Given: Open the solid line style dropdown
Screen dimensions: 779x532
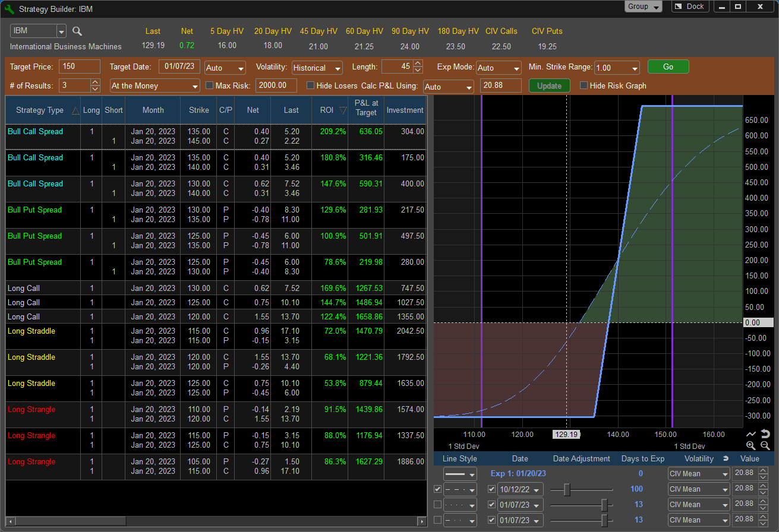Looking at the screenshot, I should [460, 474].
